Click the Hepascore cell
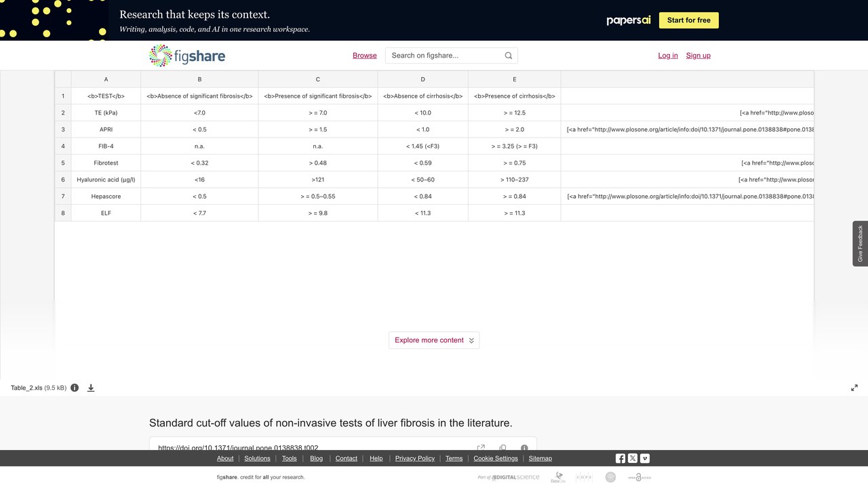The image size is (868, 488). 106,196
